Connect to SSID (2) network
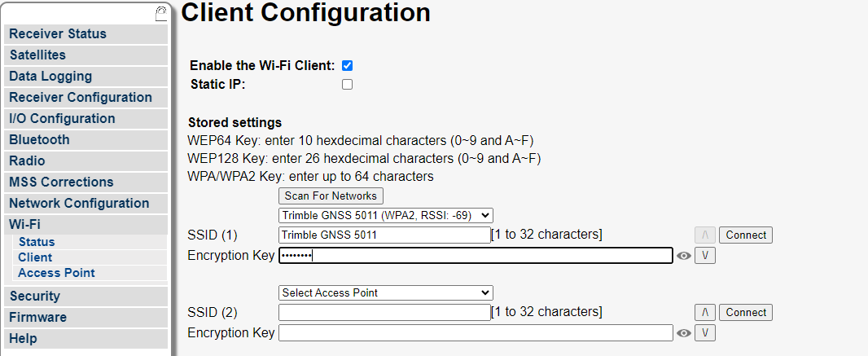The height and width of the screenshot is (356, 868). click(746, 312)
